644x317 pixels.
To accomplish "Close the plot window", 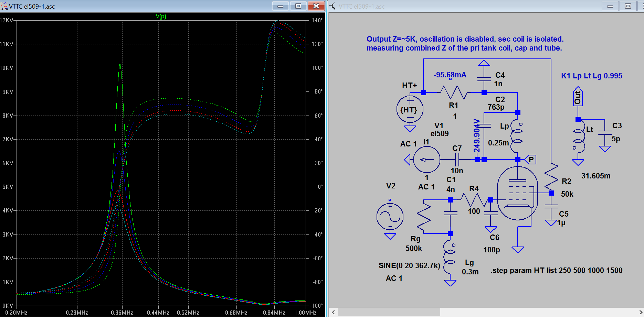I will coord(316,6).
